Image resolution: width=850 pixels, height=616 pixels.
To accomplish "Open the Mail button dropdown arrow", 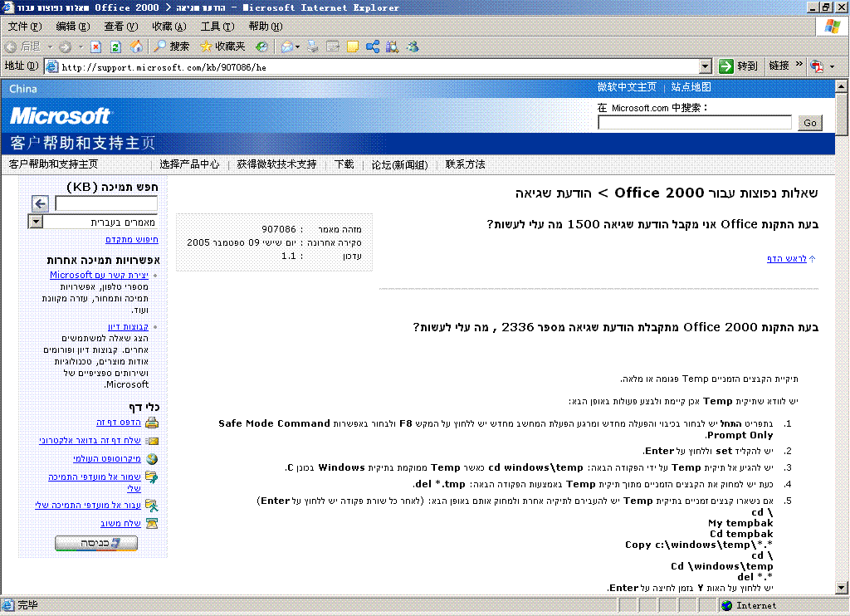I will 298,47.
